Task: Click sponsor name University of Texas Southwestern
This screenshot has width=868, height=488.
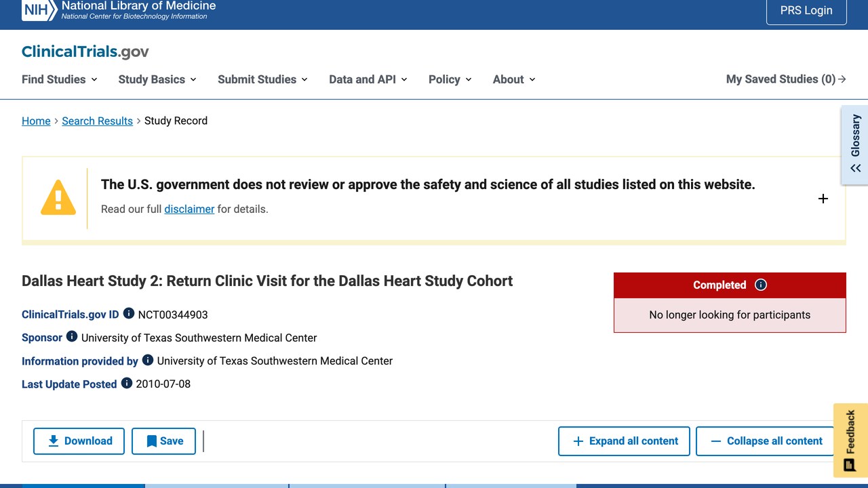Action: pyautogui.click(x=199, y=338)
